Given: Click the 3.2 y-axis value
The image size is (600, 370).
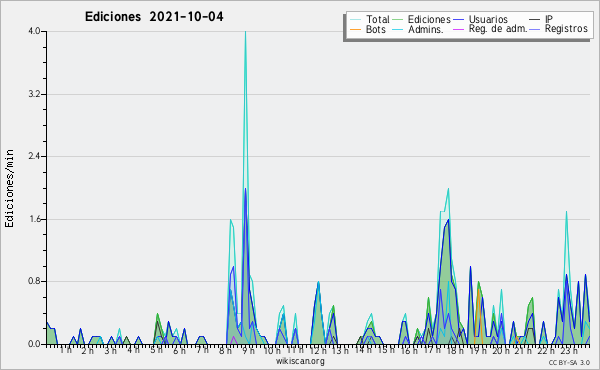Looking at the screenshot, I should click(34, 94).
